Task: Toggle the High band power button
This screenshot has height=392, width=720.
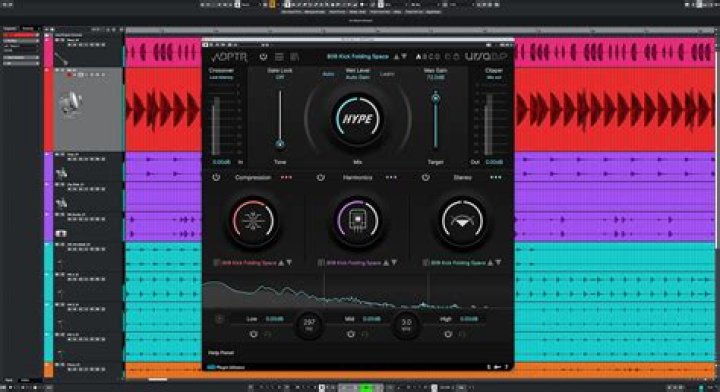Action: [x=448, y=334]
